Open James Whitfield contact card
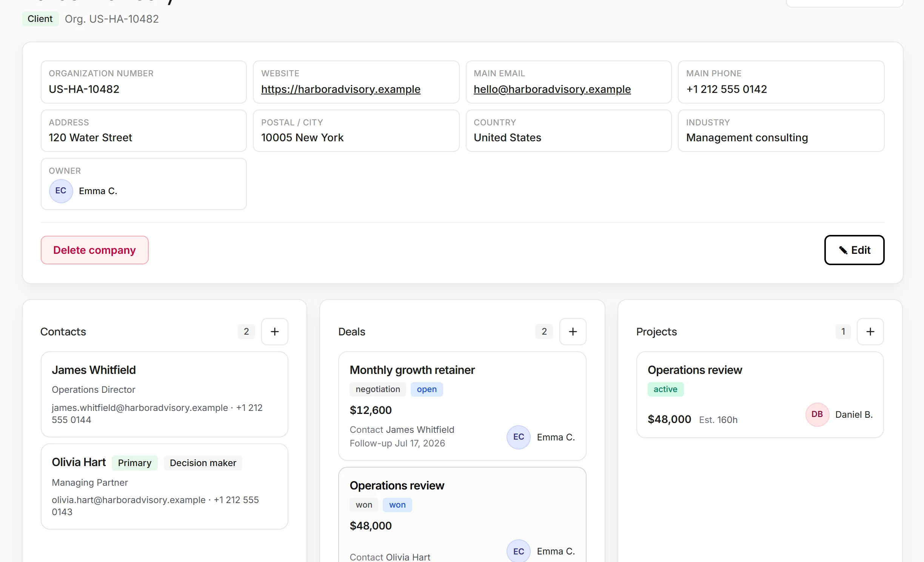This screenshot has height=562, width=924. 164,394
